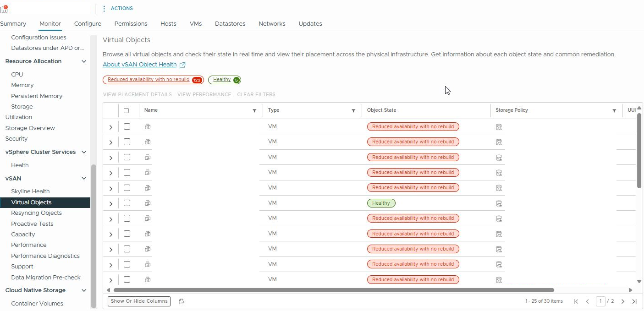Screen dimensions: 644x311
Task: Click the table's horizontal scrollbar
Action: 333,290
